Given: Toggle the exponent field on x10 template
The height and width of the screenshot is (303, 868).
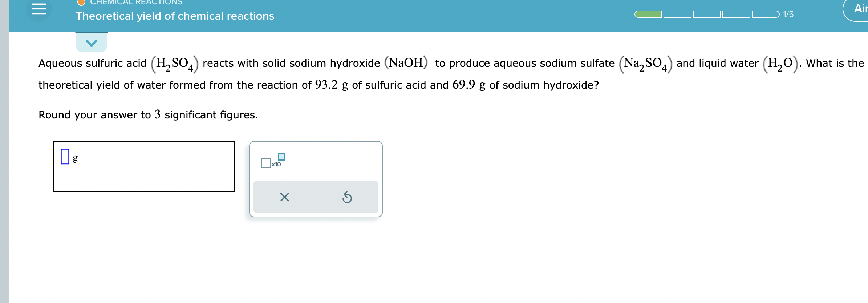Looking at the screenshot, I should [x=281, y=157].
